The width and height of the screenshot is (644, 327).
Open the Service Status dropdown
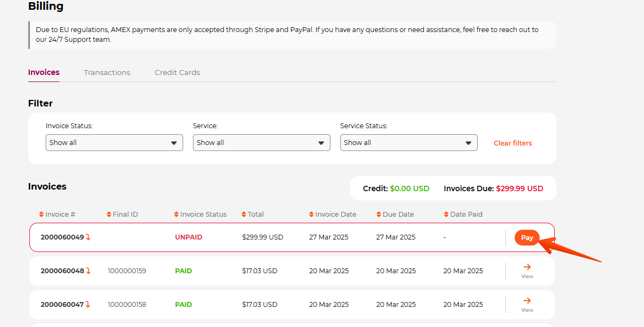[409, 143]
